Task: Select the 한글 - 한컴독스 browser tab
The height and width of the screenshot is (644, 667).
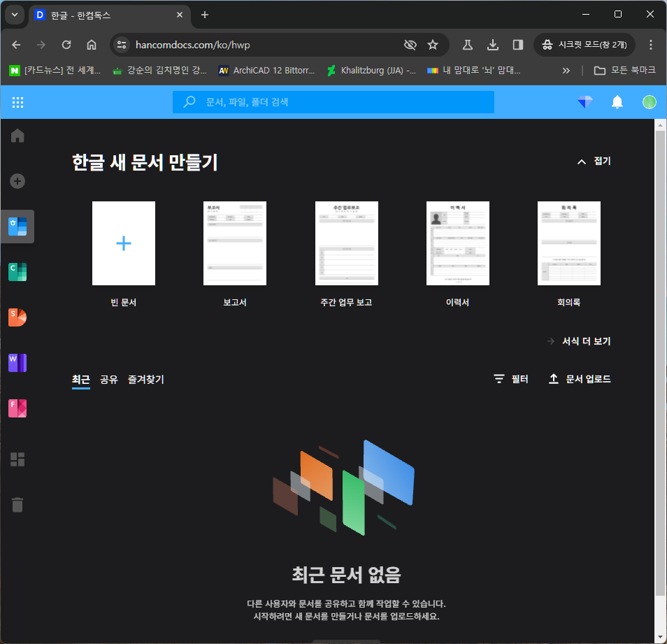Action: [110, 15]
